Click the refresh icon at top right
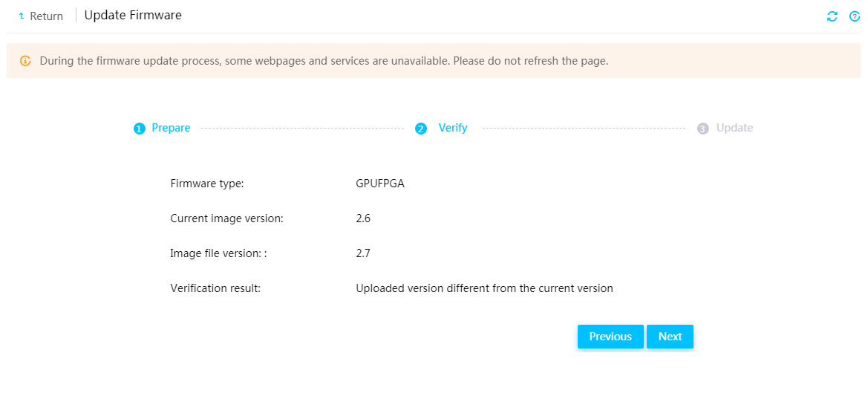868x402 pixels. pyautogui.click(x=832, y=16)
